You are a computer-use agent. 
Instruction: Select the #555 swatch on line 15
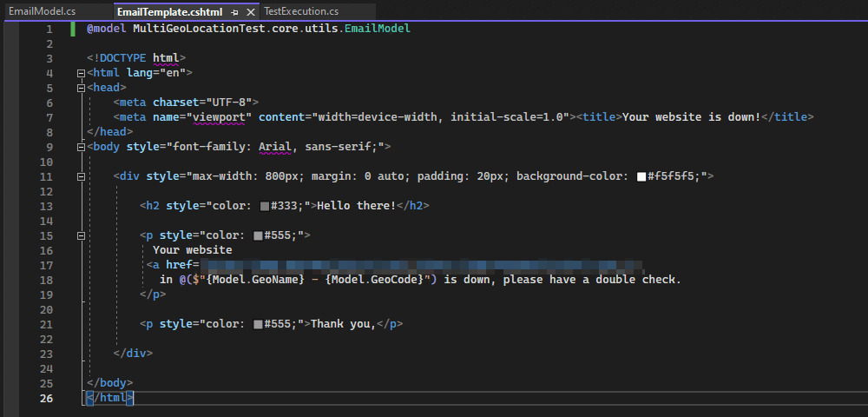pyautogui.click(x=259, y=235)
